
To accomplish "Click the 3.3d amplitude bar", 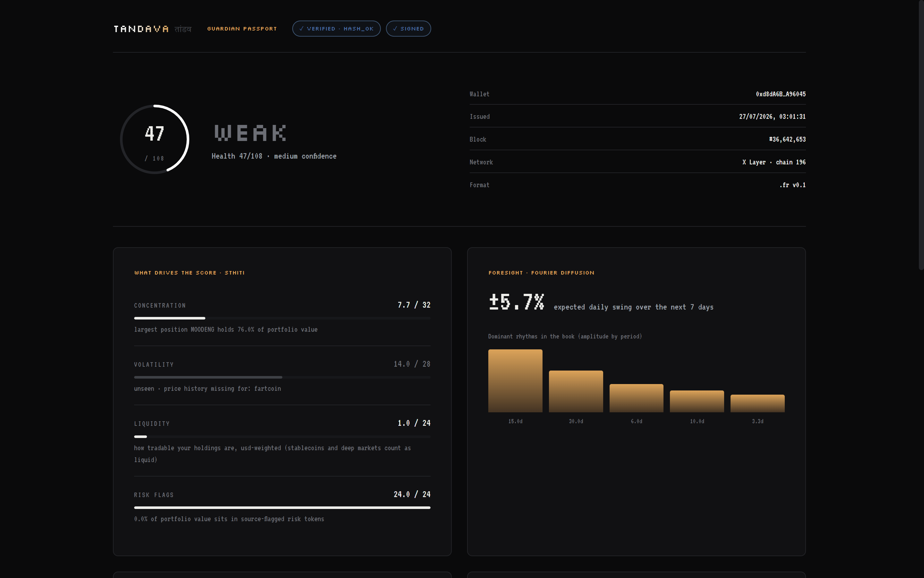I will pyautogui.click(x=757, y=403).
